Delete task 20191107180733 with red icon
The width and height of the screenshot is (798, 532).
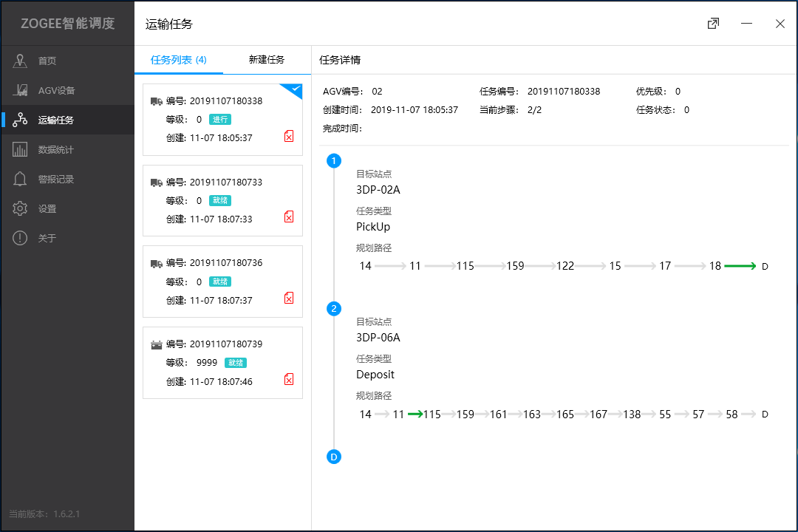289,217
